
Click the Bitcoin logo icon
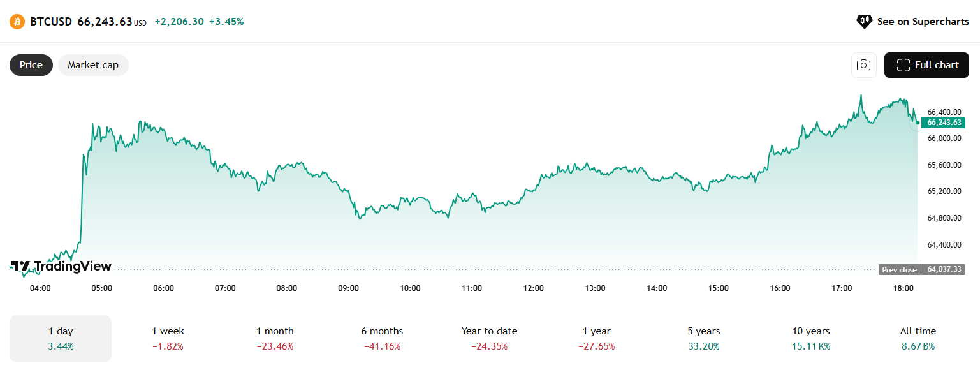pyautogui.click(x=17, y=22)
